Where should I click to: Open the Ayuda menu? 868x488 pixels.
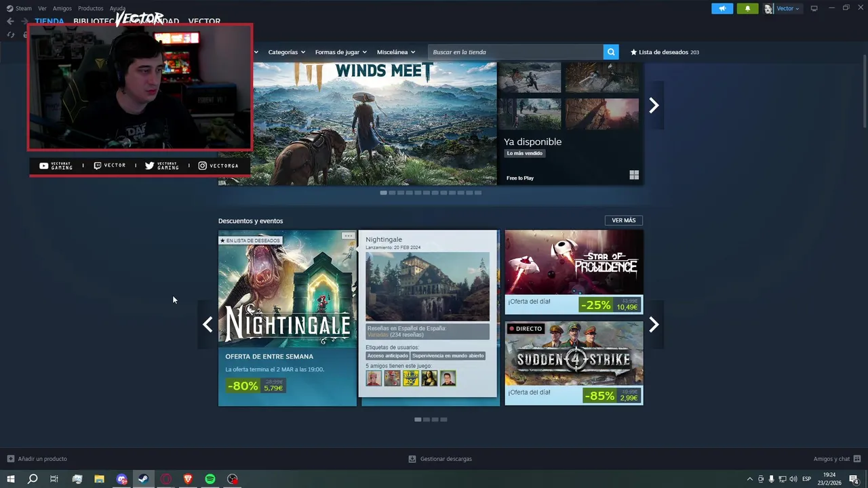117,8
